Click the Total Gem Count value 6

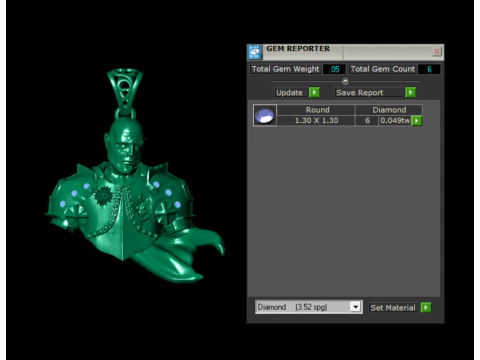[x=429, y=69]
